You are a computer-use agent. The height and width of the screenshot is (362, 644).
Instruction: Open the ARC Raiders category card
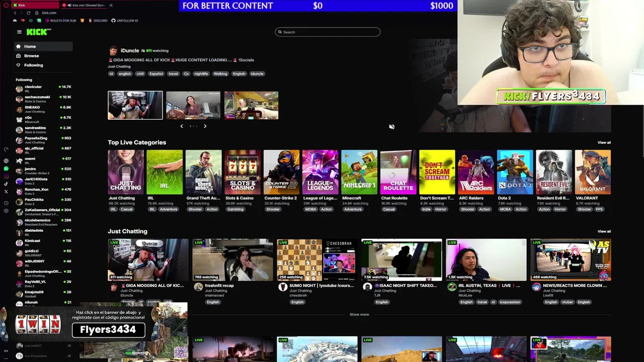click(x=476, y=172)
